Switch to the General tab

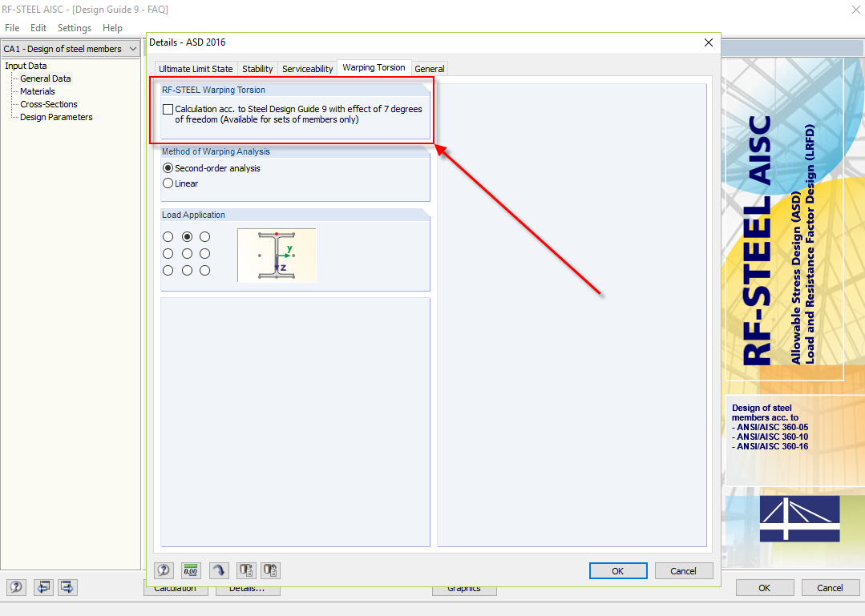430,69
